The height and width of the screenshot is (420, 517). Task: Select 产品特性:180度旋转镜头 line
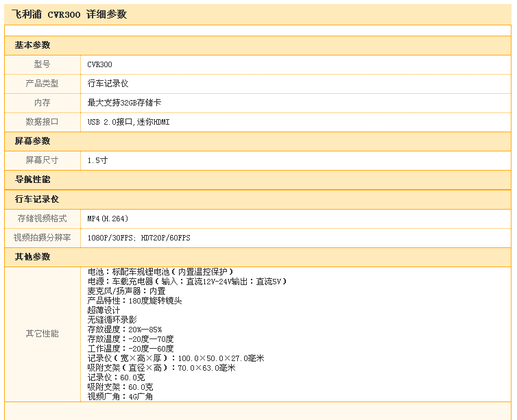(134, 300)
